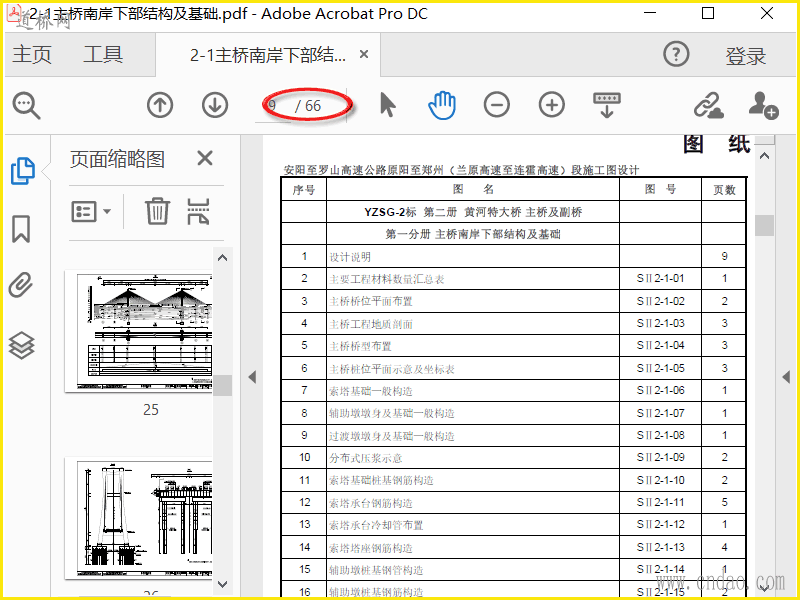Viewport: 800px width, 600px height.
Task: Zoom out with the minus button
Action: (497, 105)
